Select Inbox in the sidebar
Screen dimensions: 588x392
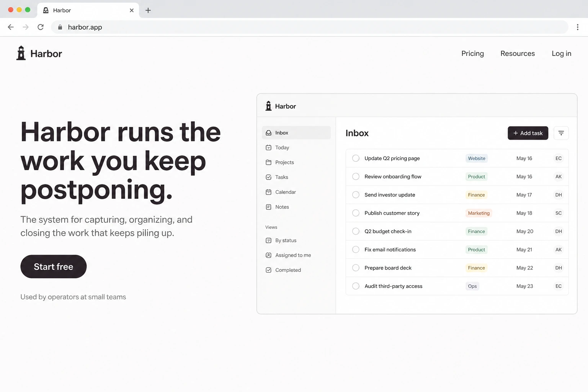point(296,133)
